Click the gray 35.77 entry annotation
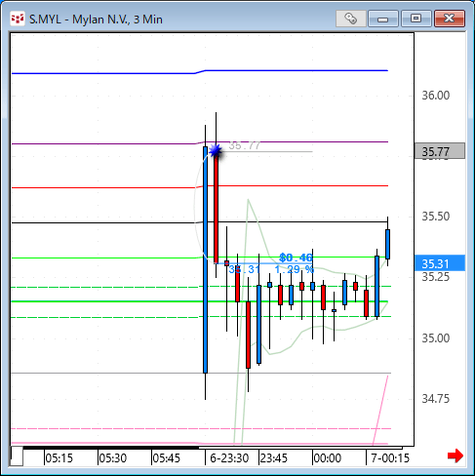Image resolution: width=475 pixels, height=476 pixels. tap(244, 145)
